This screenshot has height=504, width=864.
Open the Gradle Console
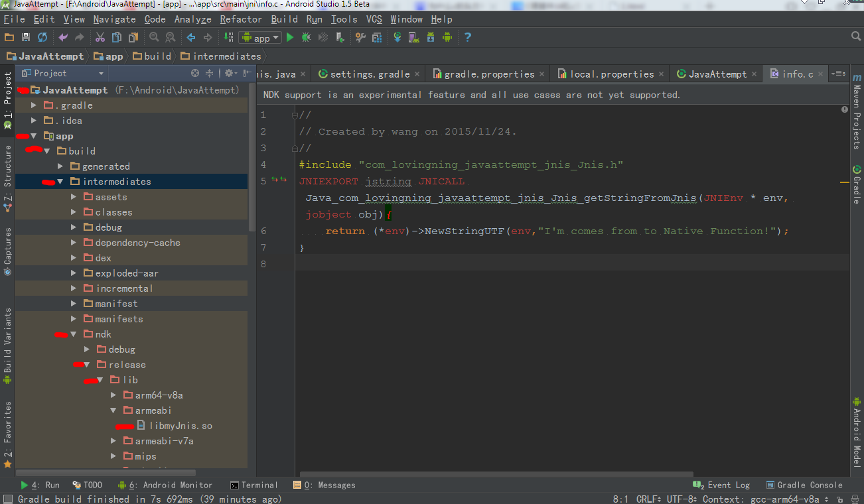(x=804, y=485)
